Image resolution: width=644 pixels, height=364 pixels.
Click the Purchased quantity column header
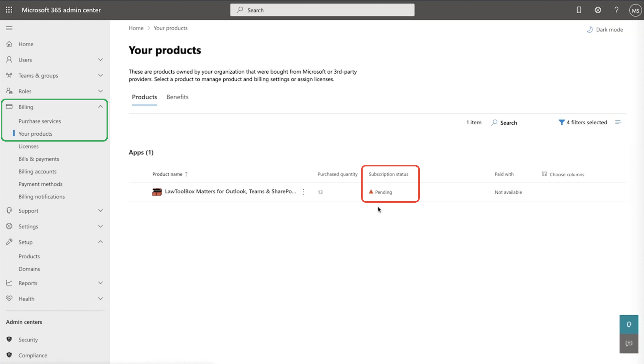click(337, 174)
